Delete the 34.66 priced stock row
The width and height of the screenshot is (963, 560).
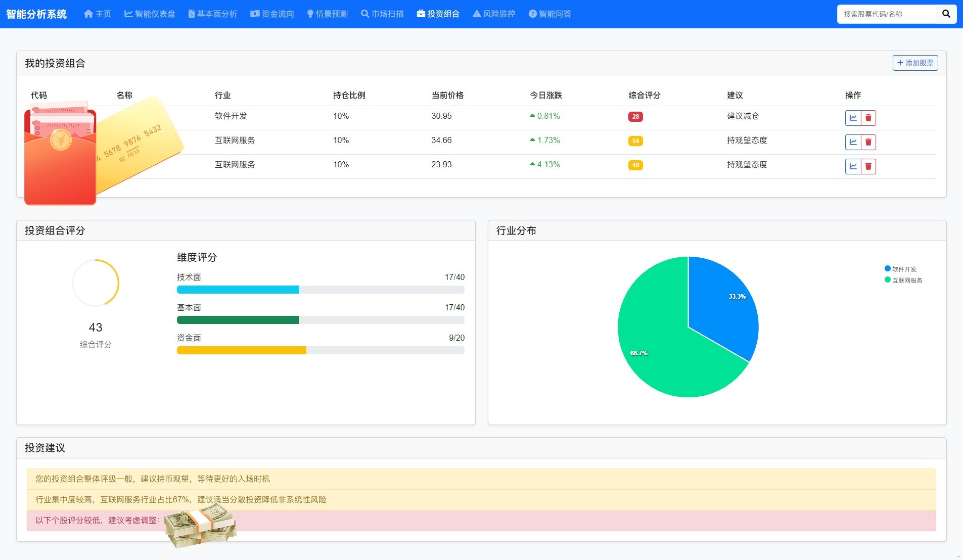[x=868, y=142]
